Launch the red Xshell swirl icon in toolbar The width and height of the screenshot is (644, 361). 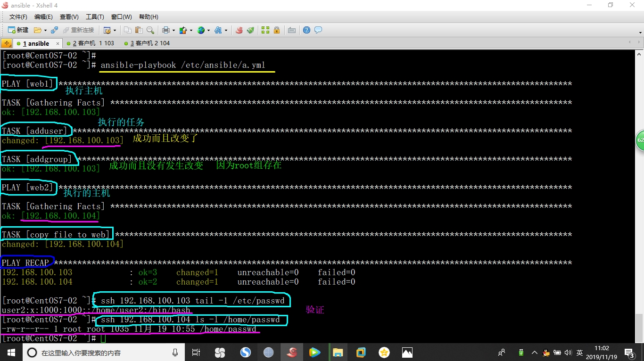coord(239,30)
